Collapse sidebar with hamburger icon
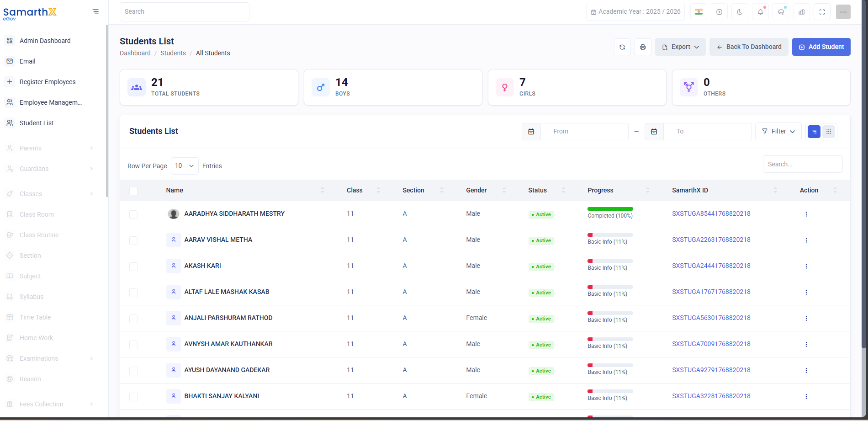This screenshot has width=868, height=421. [95, 12]
